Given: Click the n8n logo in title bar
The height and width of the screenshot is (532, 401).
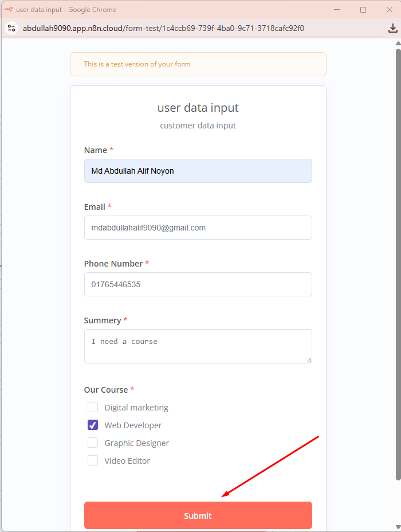Looking at the screenshot, I should 9,10.
